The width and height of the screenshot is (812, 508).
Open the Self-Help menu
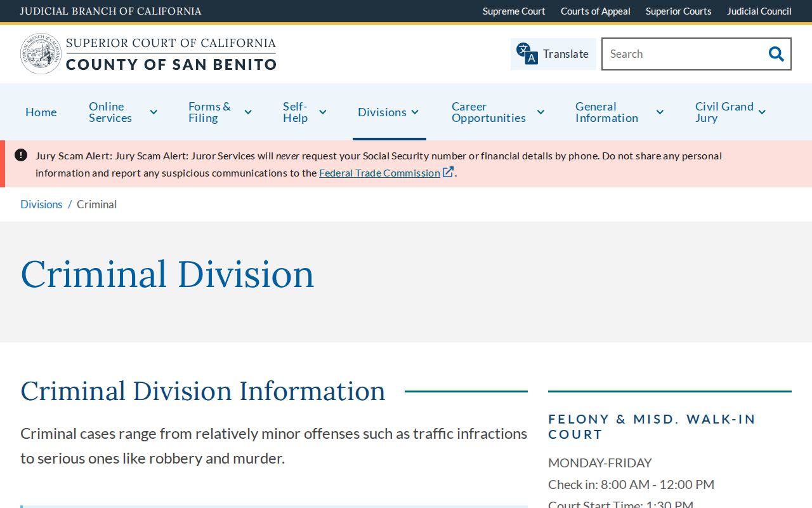(x=295, y=112)
